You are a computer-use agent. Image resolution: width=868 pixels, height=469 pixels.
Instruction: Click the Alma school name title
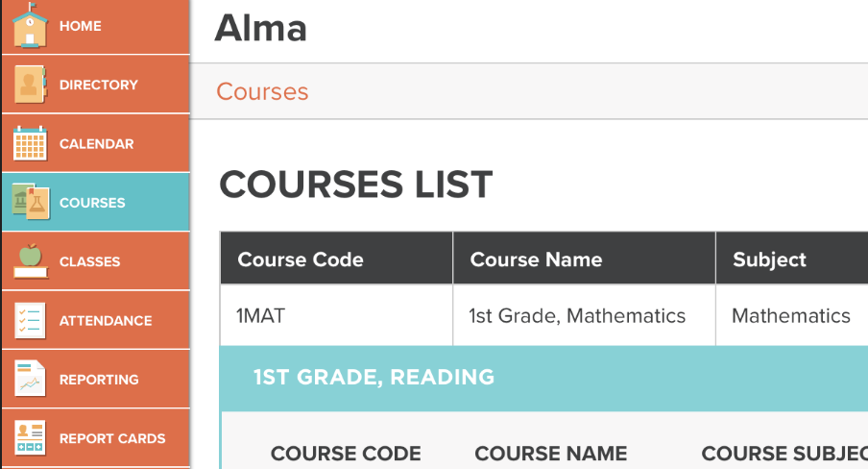[260, 28]
